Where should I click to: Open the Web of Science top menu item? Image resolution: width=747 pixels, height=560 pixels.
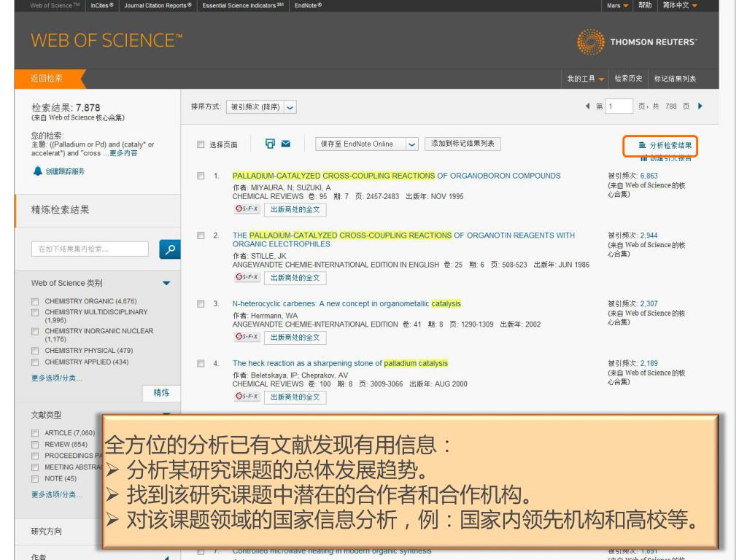pos(55,5)
